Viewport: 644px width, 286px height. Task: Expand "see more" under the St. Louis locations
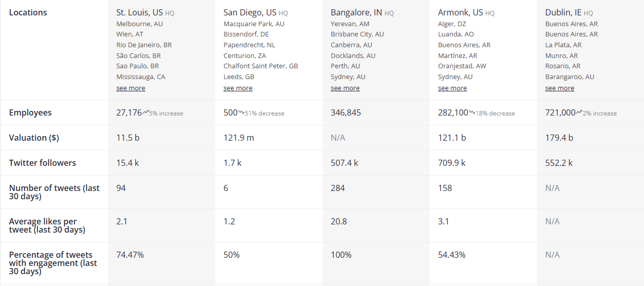coord(130,88)
